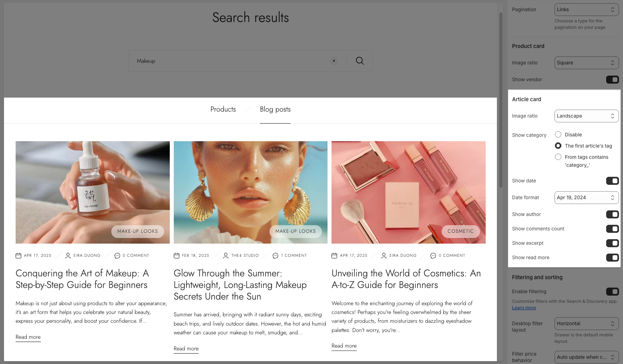Click calendar icon on first article
623x364 pixels.
click(x=18, y=256)
